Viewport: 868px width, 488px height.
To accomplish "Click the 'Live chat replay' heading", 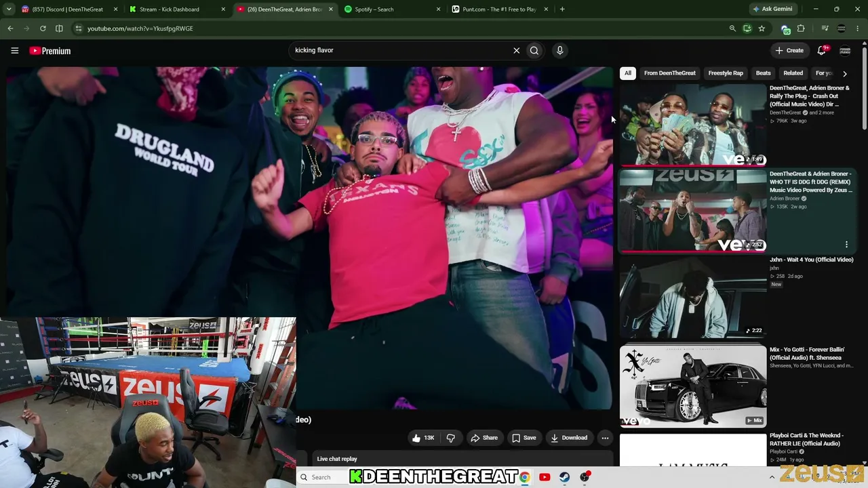I will click(337, 459).
